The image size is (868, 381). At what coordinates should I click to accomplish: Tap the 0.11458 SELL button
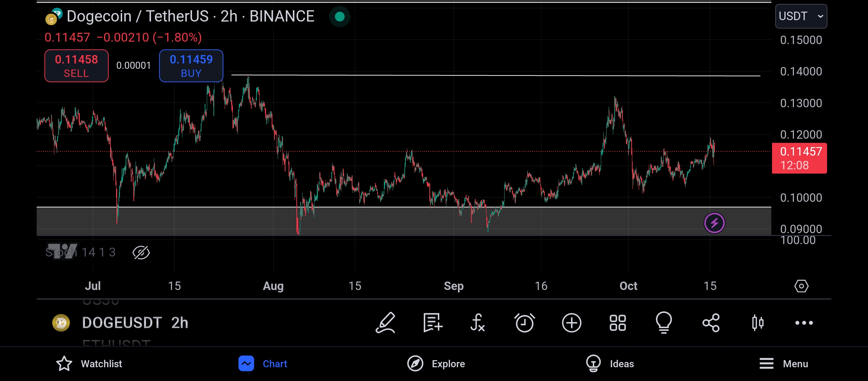click(77, 66)
